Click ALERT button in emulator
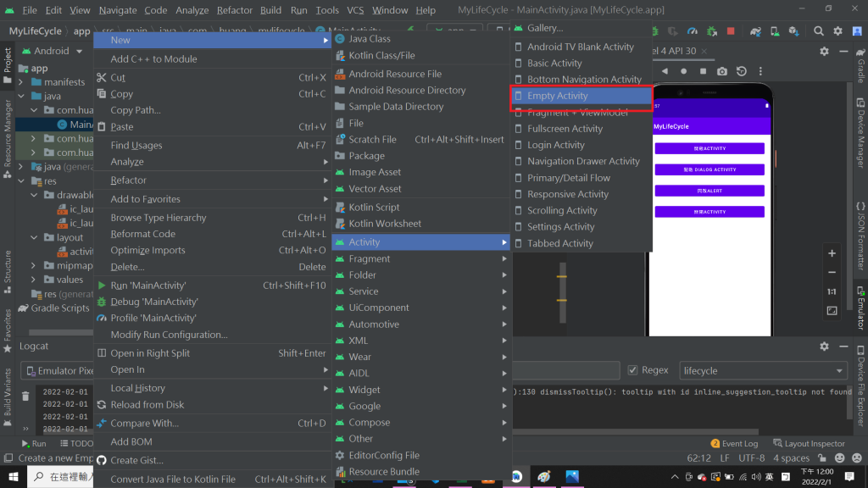The image size is (868, 488). click(x=709, y=191)
